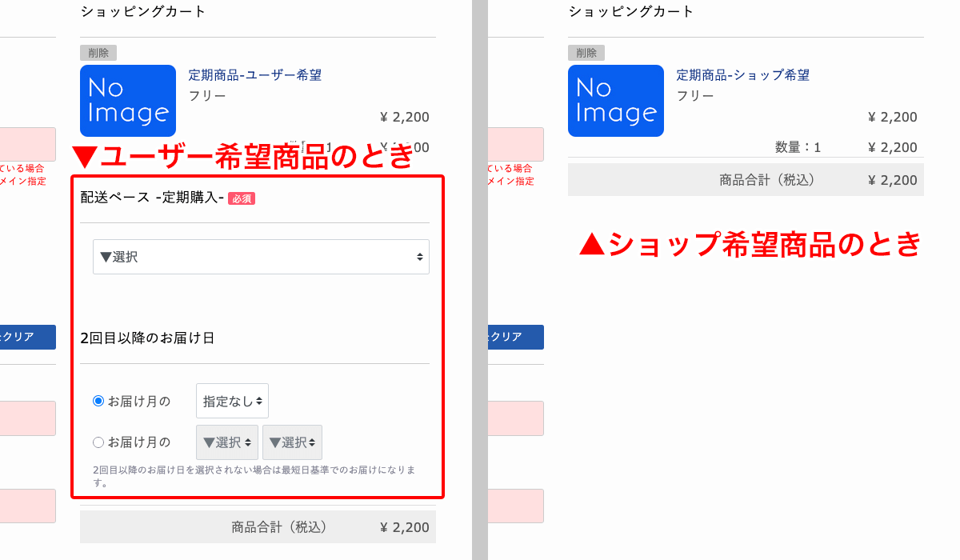Click the 数量：1 quantity in ショップ希望 cart
Image resolution: width=960 pixels, height=560 pixels.
point(798,147)
